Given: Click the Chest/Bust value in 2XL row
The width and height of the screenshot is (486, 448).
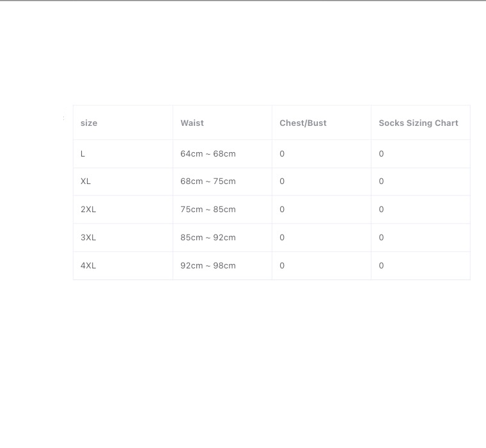Looking at the screenshot, I should (x=282, y=210).
